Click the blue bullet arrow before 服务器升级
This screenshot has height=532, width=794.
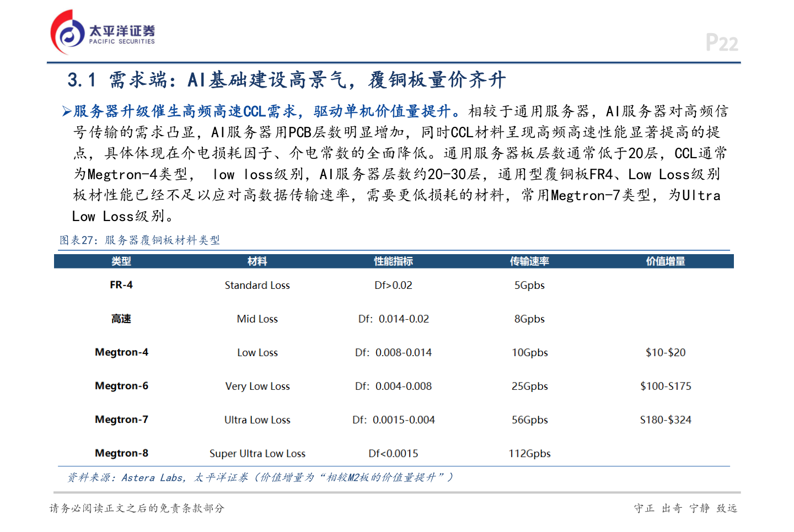point(67,112)
